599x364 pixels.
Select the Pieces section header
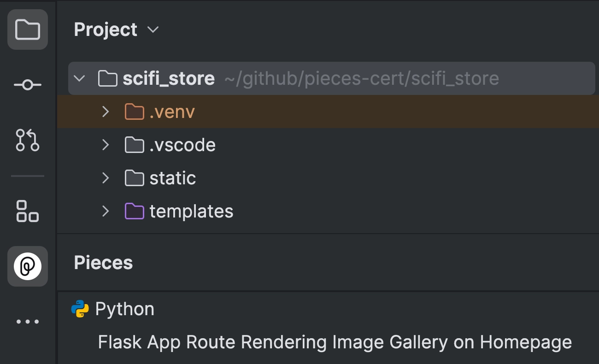pyautogui.click(x=103, y=263)
